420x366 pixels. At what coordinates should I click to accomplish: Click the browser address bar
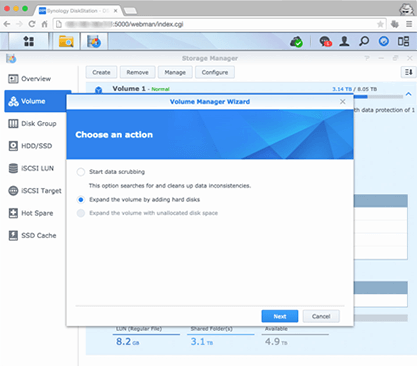pyautogui.click(x=220, y=24)
